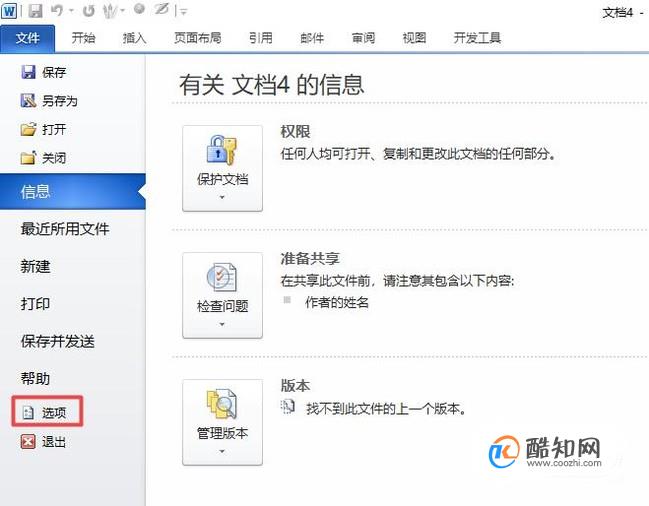
Task: Switch to the 视图 ribbon tab
Action: [414, 38]
